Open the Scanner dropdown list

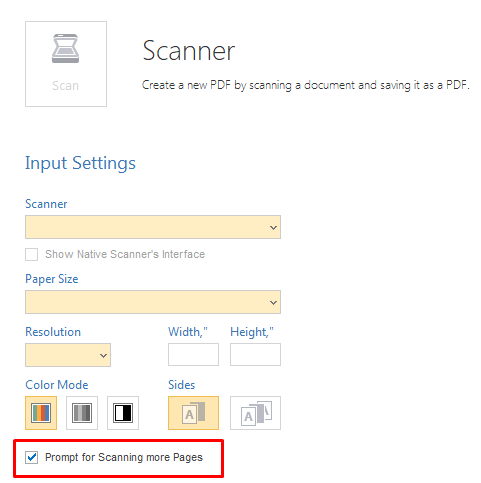pos(153,227)
